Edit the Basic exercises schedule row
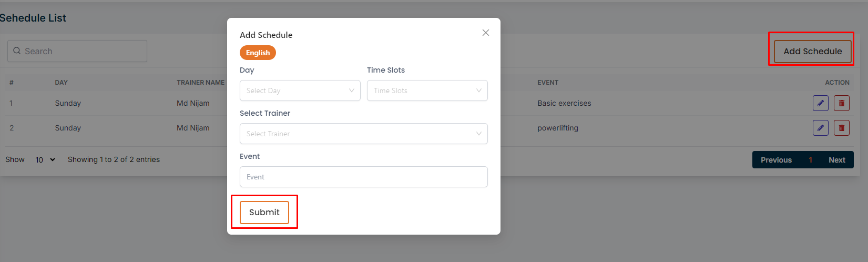Image resolution: width=868 pixels, height=262 pixels. [x=820, y=103]
